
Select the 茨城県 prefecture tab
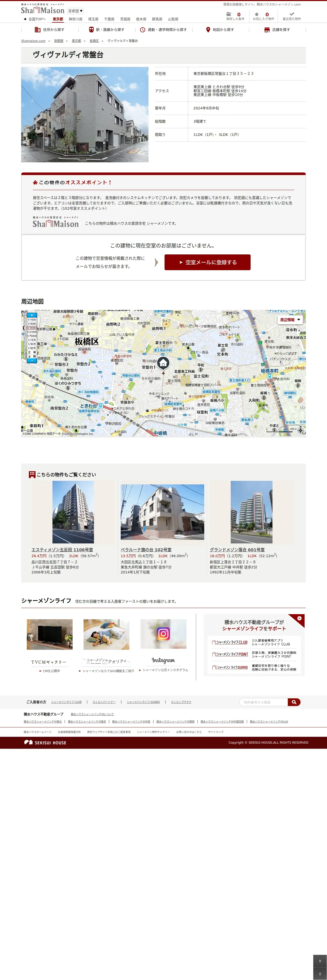click(x=125, y=19)
